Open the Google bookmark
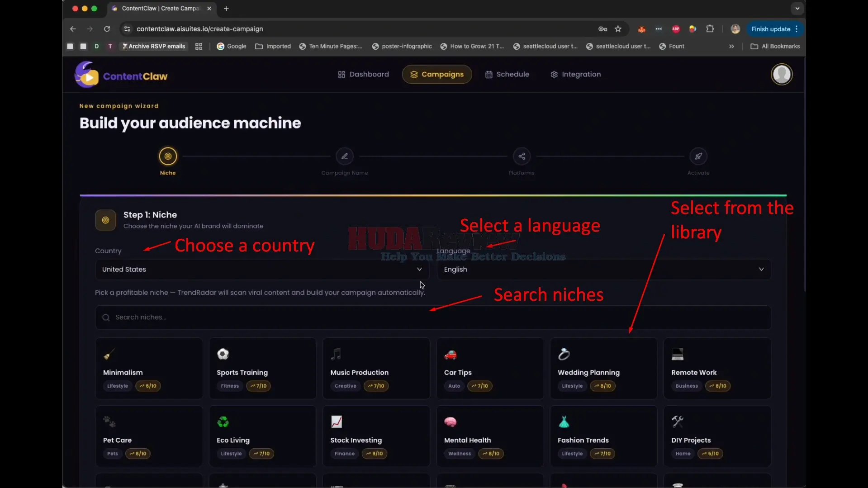 point(232,46)
